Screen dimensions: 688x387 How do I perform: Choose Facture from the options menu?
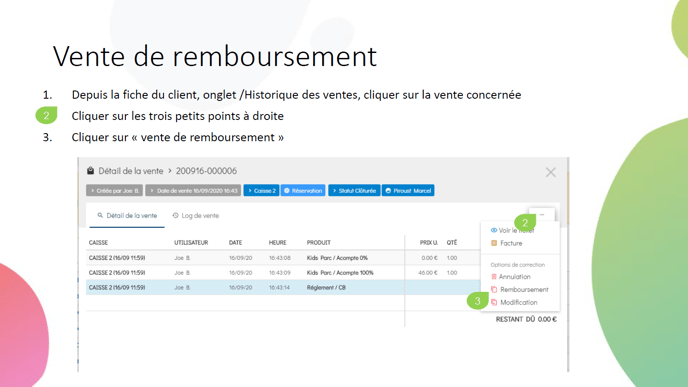511,243
